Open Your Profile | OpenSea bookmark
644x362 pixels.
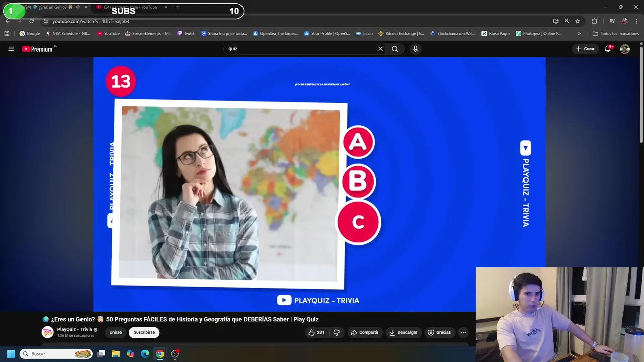[327, 34]
